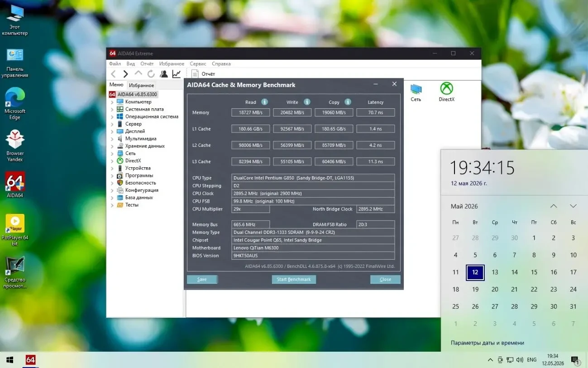Select calendar date 20

[495, 289]
